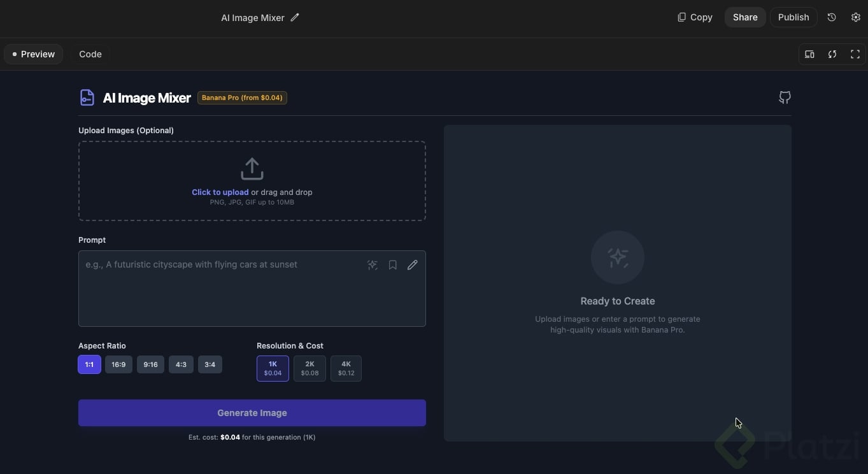Click the bookmark icon in the prompt box
868x474 pixels.
[x=393, y=265]
